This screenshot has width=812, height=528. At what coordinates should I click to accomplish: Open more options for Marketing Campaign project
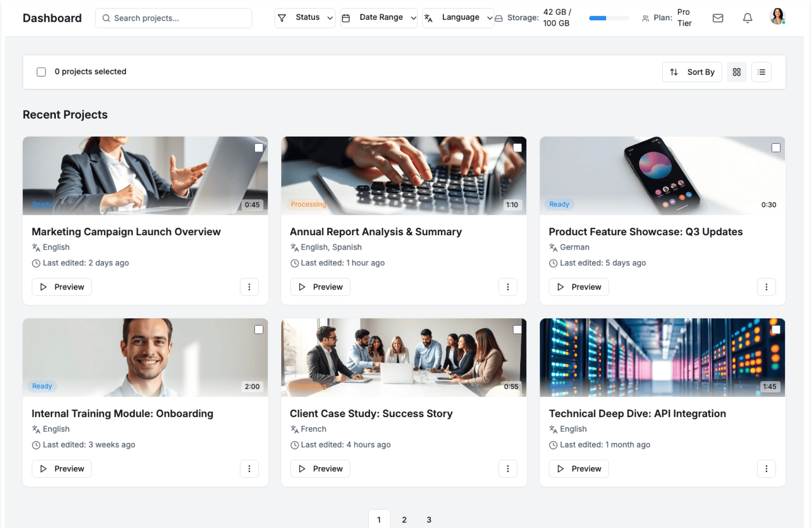click(249, 287)
